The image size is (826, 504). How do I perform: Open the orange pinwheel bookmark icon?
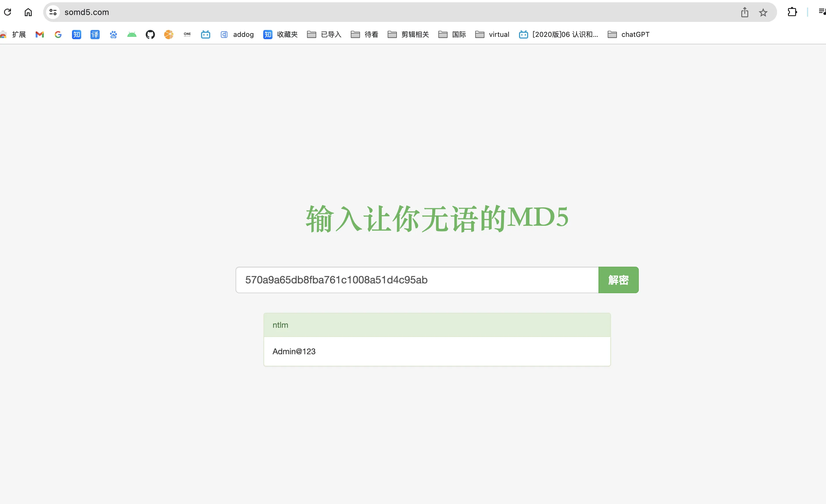click(x=168, y=34)
